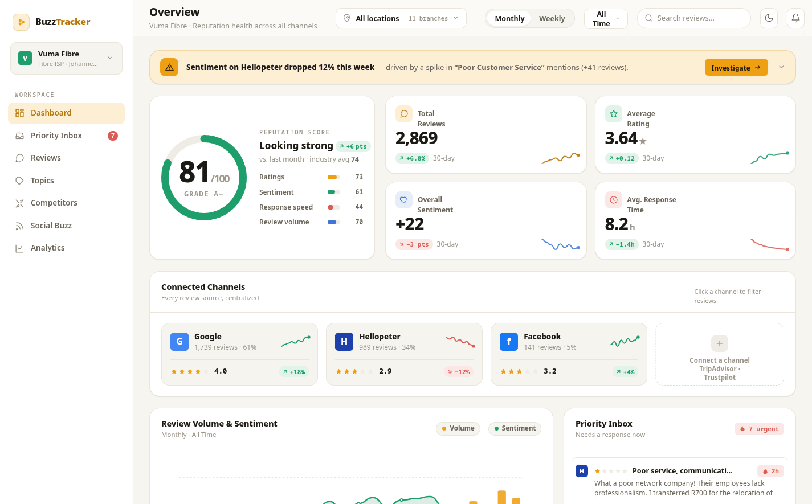This screenshot has width=812, height=504.
Task: Click the BuzzTracker logo icon
Action: point(21,22)
